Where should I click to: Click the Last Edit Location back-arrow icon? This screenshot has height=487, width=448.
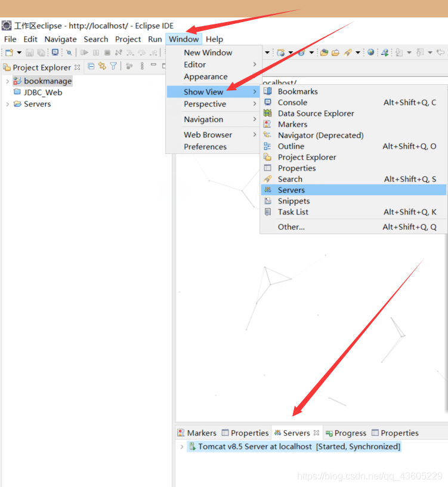click(x=441, y=52)
